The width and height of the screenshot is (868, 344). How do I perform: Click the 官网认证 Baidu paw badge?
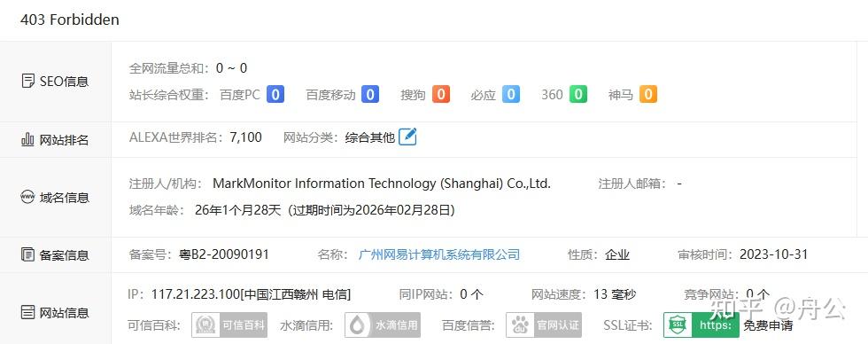544,325
